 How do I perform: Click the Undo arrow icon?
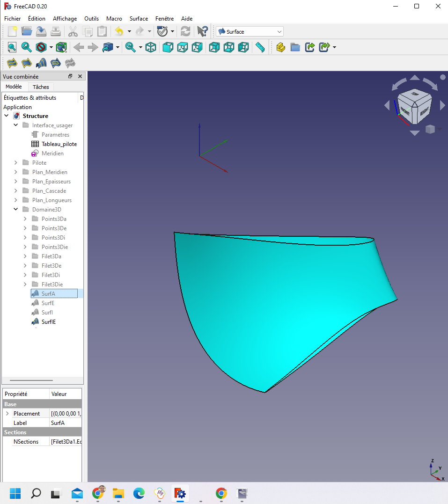[119, 31]
